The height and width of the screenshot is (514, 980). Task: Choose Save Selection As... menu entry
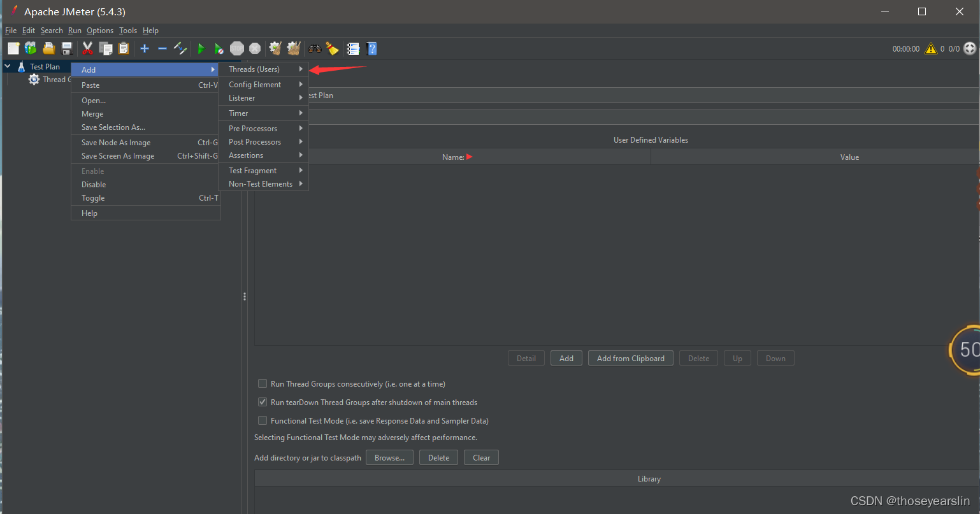pos(146,127)
